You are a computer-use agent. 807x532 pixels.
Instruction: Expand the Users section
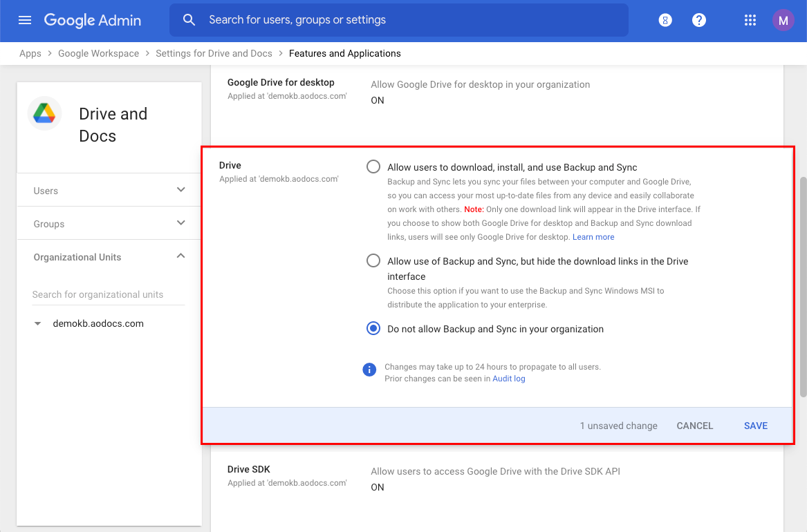109,190
